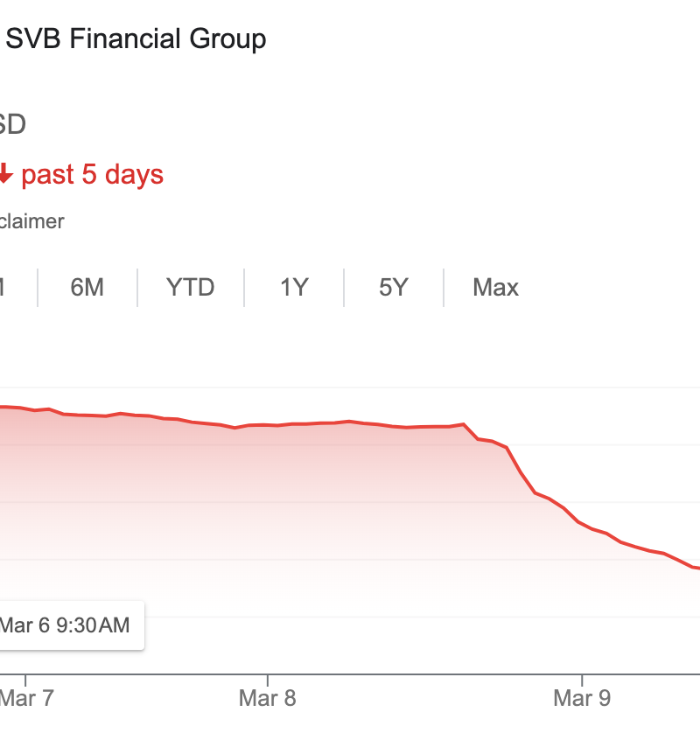Click the Mar 6 9:30 AM tooltip
This screenshot has height=733, width=700.
66,625
